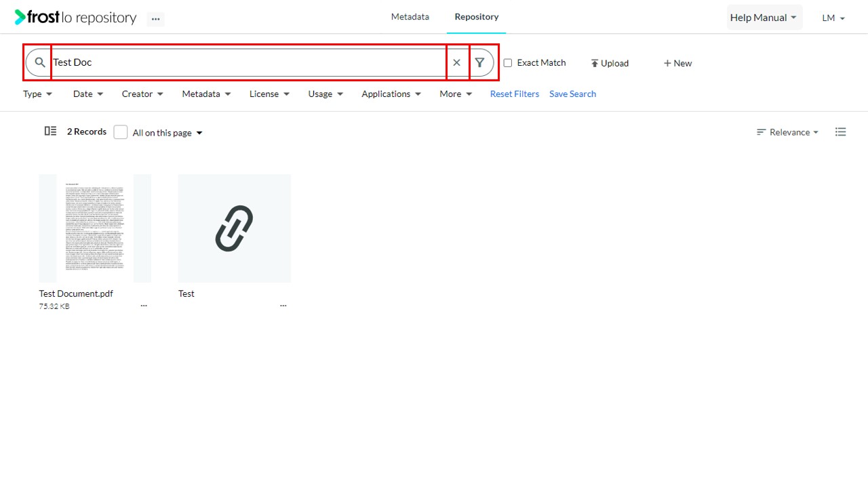Open the Help Manual dropdown

tap(764, 18)
